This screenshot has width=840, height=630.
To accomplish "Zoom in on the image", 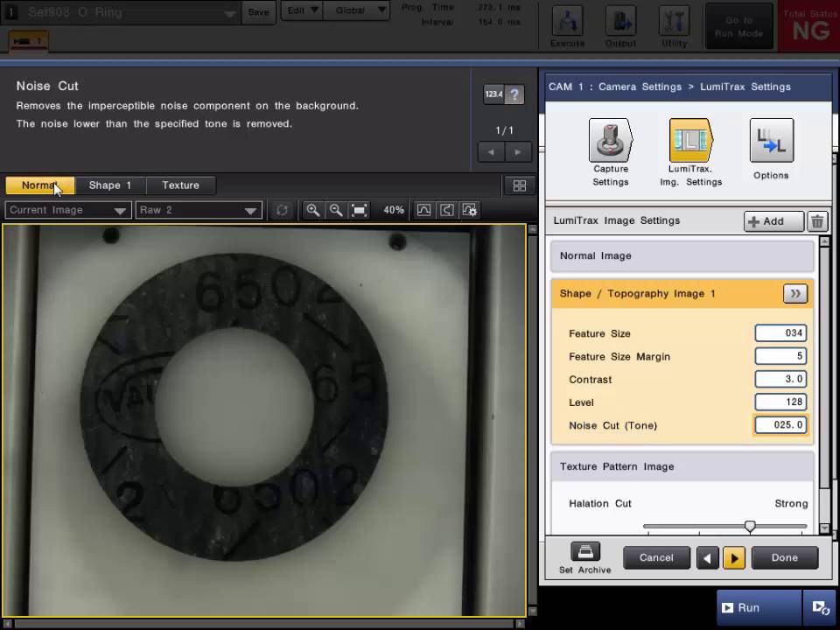I will pos(313,210).
